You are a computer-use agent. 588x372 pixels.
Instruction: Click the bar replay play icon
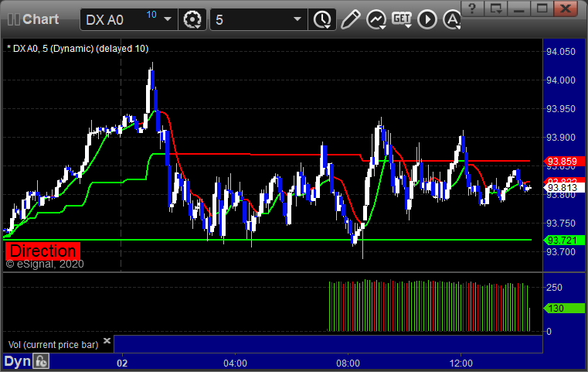pyautogui.click(x=427, y=19)
